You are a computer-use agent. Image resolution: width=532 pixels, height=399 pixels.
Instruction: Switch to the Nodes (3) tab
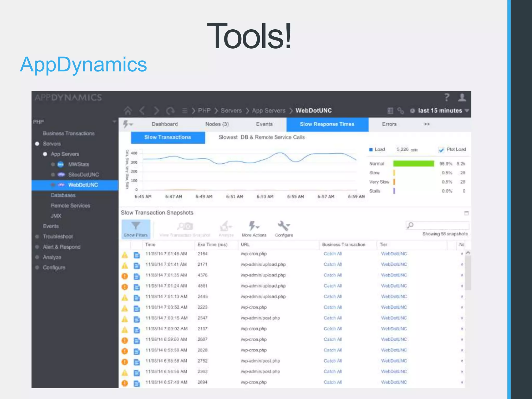click(x=217, y=124)
